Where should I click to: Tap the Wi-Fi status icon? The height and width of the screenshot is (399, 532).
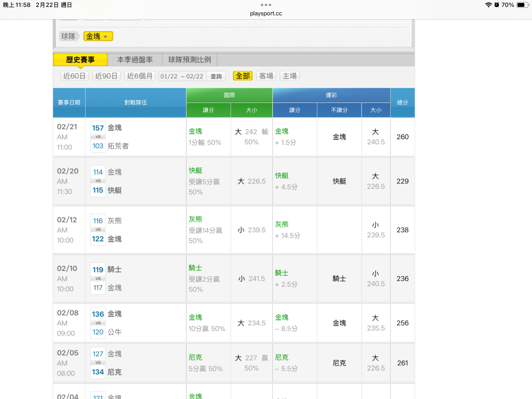pyautogui.click(x=488, y=5)
